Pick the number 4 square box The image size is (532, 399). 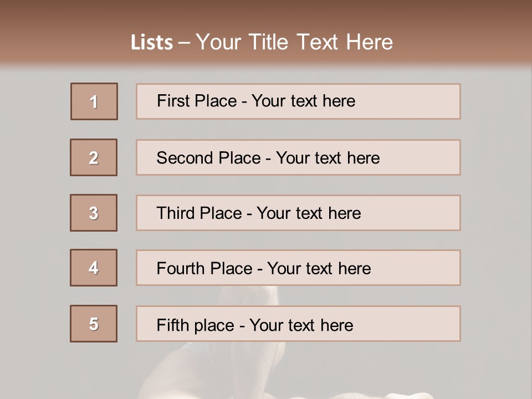pyautogui.click(x=94, y=268)
